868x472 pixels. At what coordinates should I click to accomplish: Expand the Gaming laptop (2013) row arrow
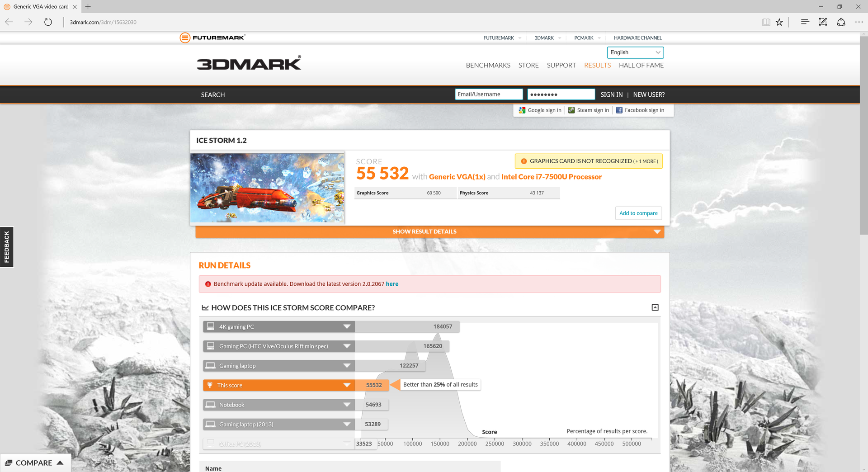(347, 424)
